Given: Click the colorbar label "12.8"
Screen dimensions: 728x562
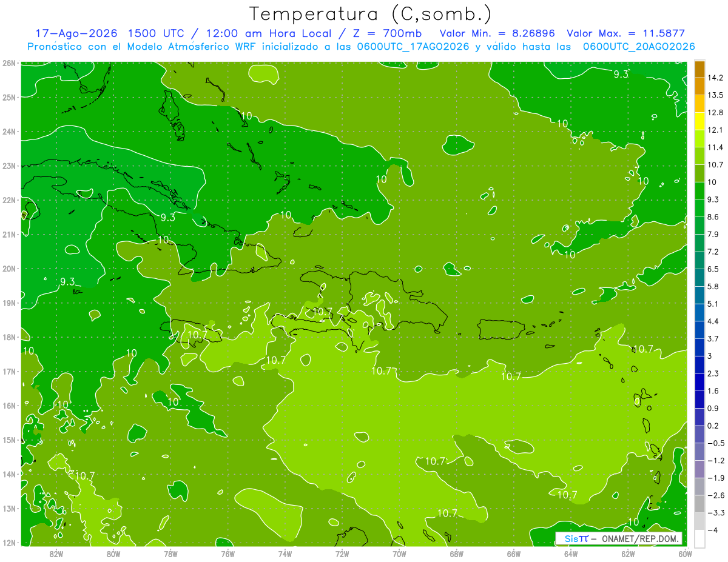Looking at the screenshot, I should coord(716,113).
